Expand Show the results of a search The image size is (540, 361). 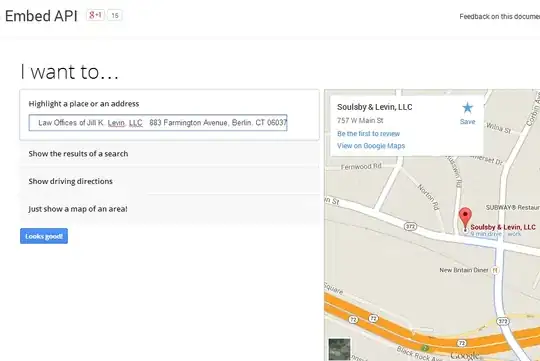169,154
